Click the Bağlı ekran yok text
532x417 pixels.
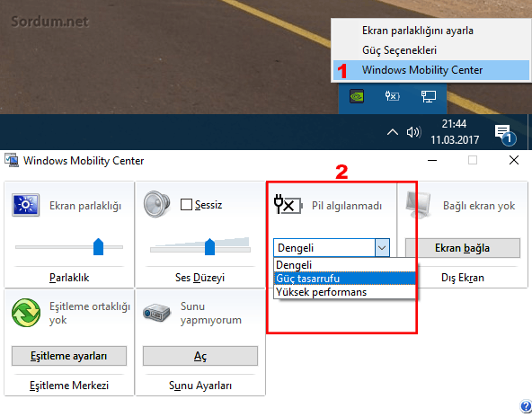tap(479, 206)
